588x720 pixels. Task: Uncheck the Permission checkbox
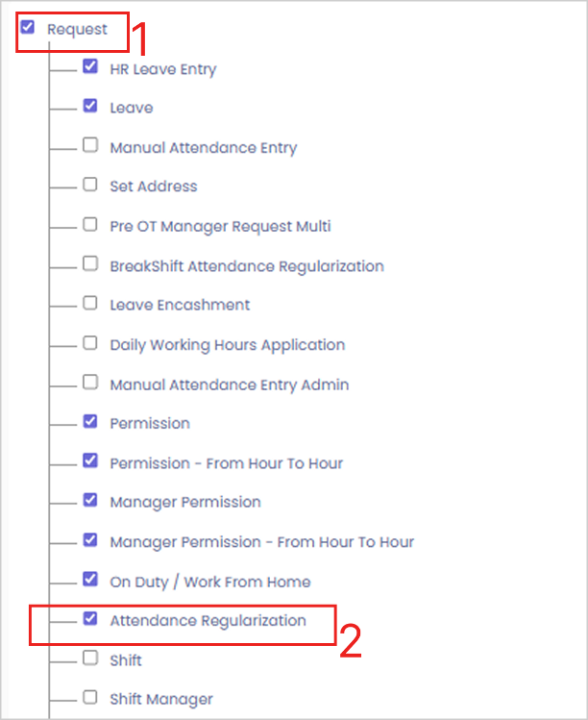(x=90, y=422)
